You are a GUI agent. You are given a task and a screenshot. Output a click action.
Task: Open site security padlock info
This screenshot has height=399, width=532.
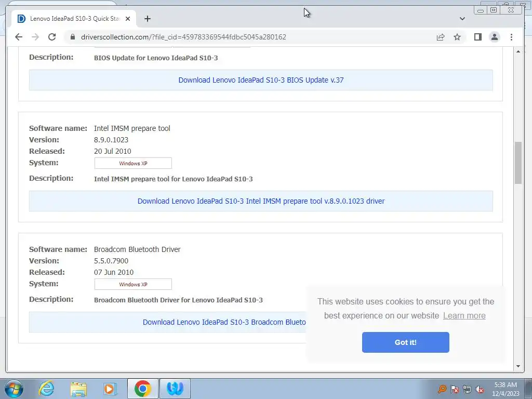[x=73, y=37]
